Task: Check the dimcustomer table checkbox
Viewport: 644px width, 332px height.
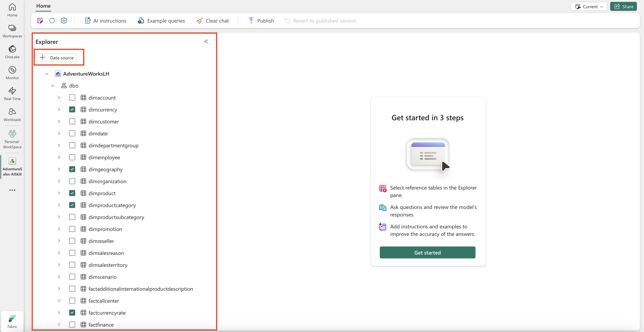Action: [x=72, y=122]
